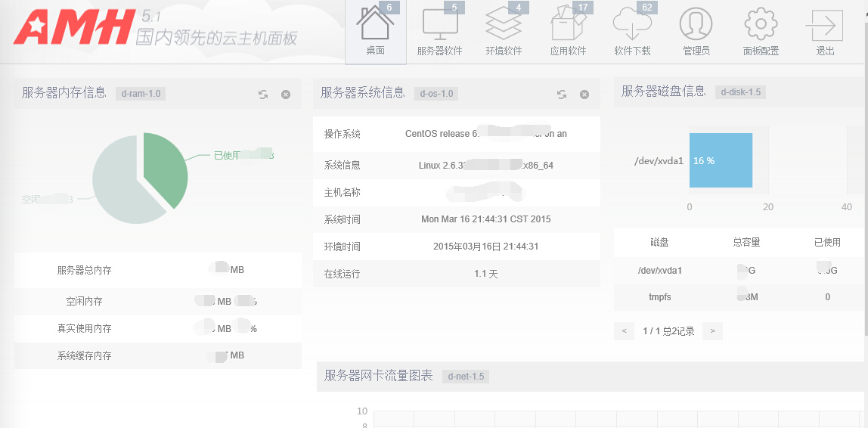Click 2015年03月16日 21:44:31 value
Image resolution: width=868 pixels, height=428 pixels.
(486, 247)
